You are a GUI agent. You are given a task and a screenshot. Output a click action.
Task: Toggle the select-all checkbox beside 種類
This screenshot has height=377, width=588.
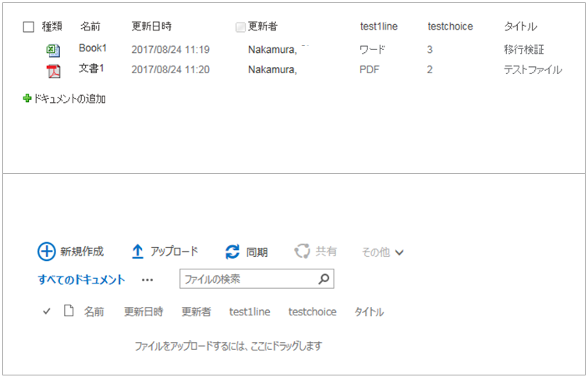pos(29,27)
